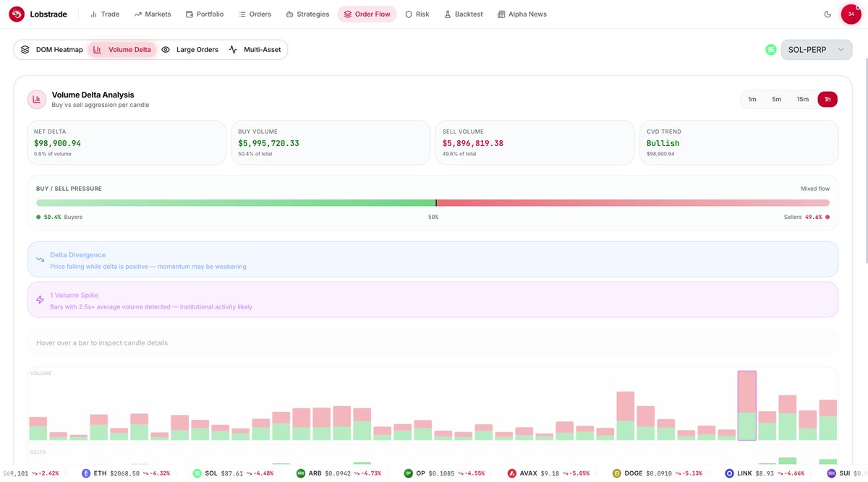Open the Orders page
The height and width of the screenshot is (482, 868).
255,14
